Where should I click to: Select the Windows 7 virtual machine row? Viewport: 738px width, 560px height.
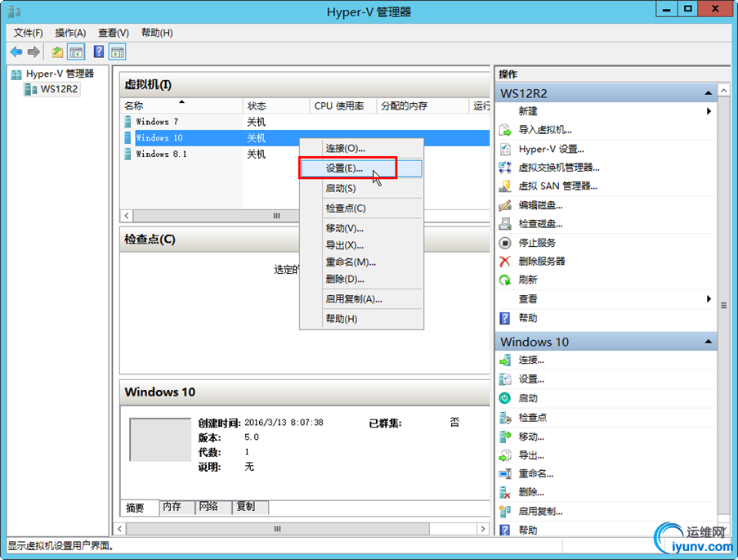click(305, 122)
